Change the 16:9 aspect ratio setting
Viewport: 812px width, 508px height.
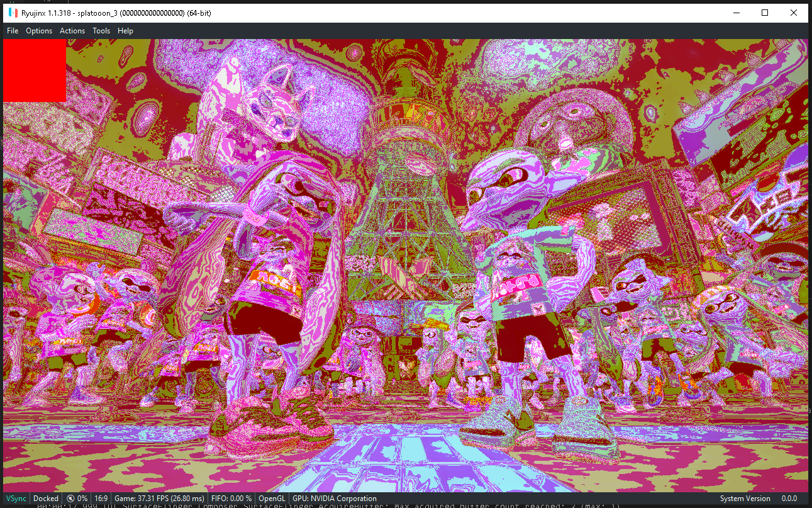tap(101, 499)
